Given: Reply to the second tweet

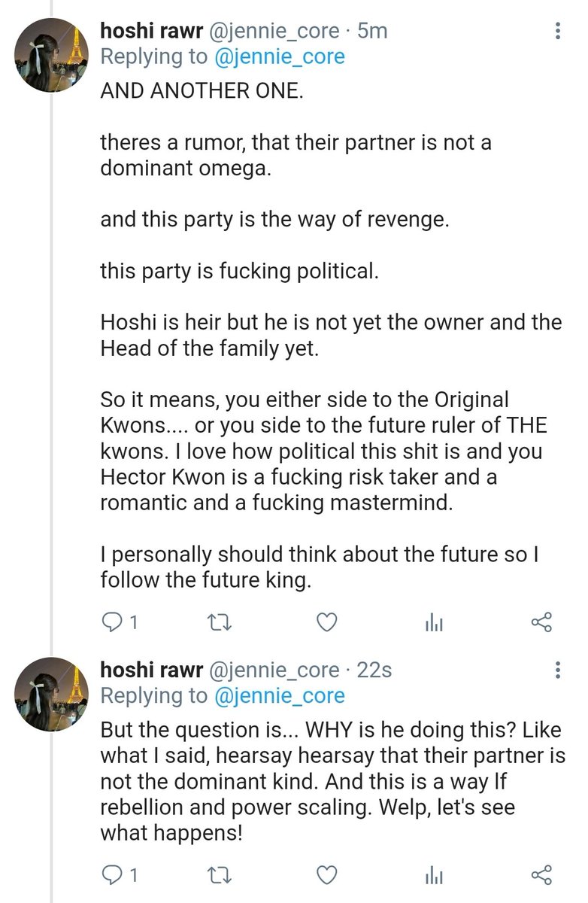Looking at the screenshot, I should 111,874.
